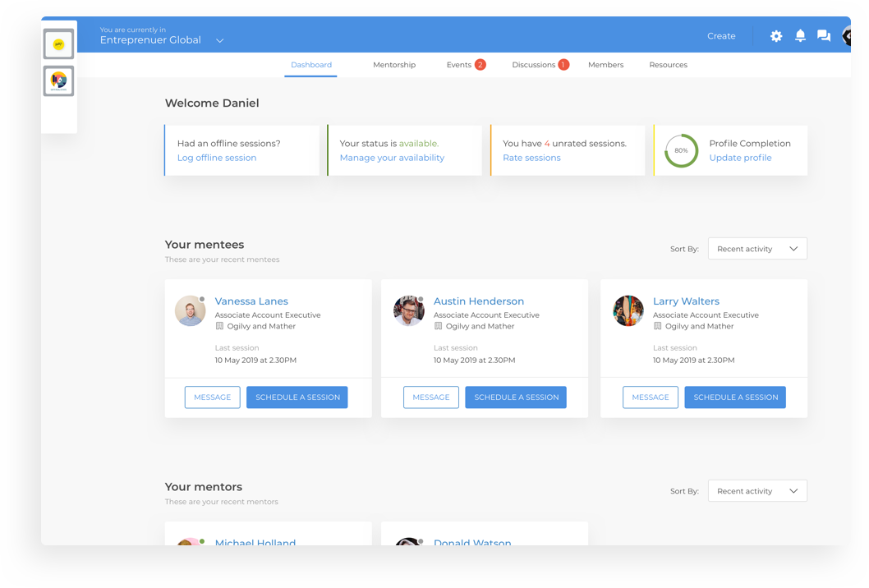The height and width of the screenshot is (588, 869).
Task: Select the yellow community logo in sidebar
Action: coord(59,44)
